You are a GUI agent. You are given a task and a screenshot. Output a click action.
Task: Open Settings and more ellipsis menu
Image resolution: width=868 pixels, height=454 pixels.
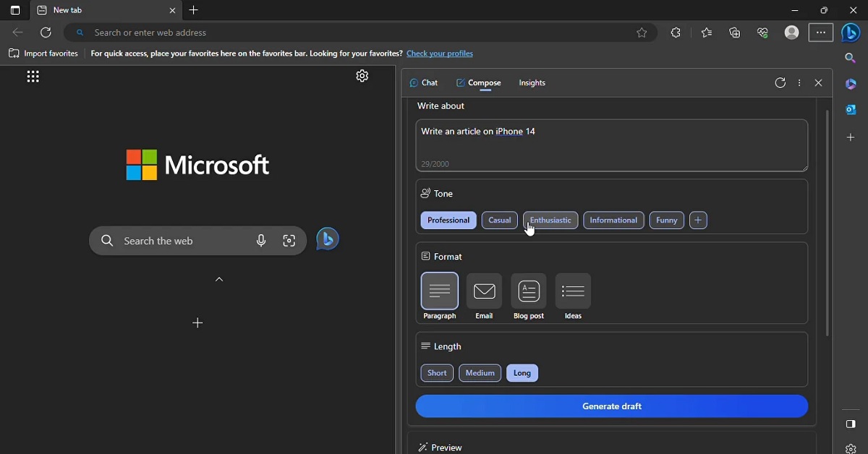821,33
